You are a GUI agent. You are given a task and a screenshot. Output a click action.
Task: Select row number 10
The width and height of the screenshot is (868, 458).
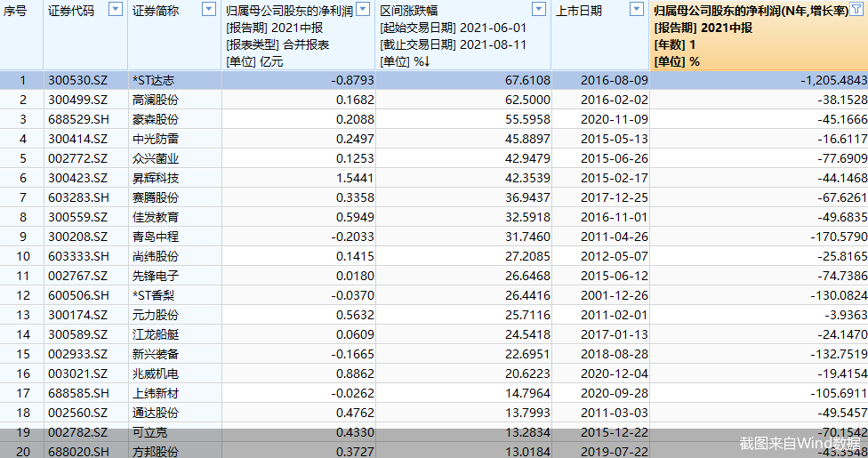point(23,256)
